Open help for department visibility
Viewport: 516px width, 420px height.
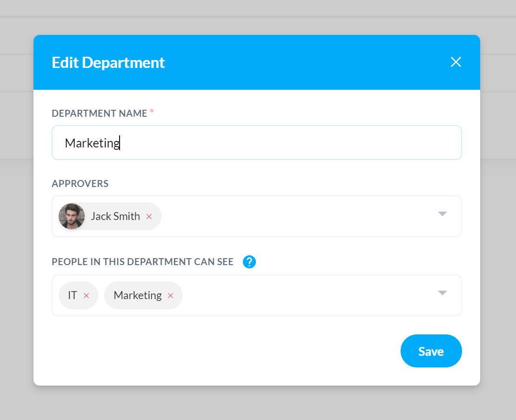coord(249,262)
